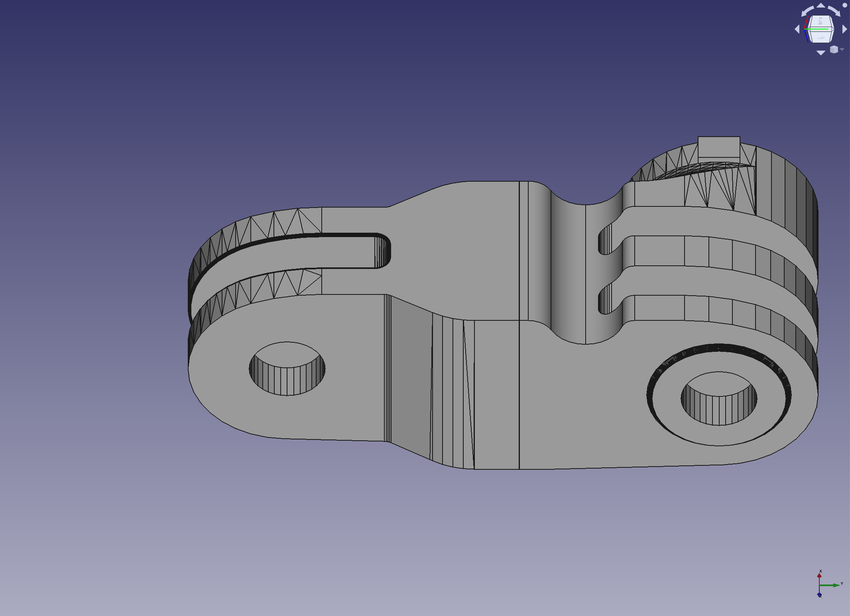Click the lower face of the navigation cube

point(820,37)
